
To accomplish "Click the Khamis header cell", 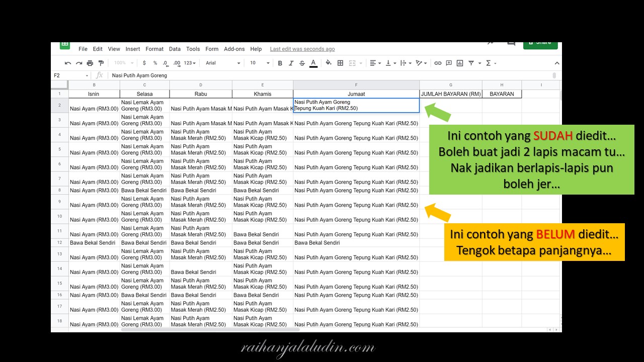I will (263, 94).
